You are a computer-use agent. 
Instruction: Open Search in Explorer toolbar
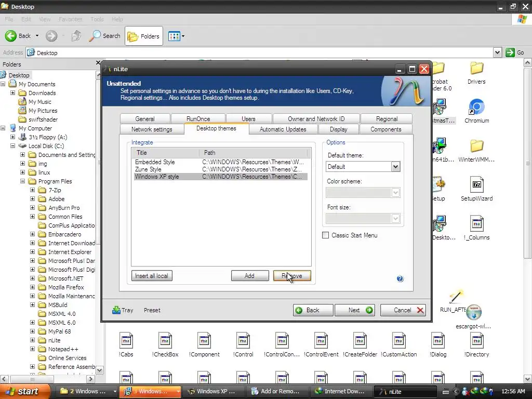coord(104,36)
